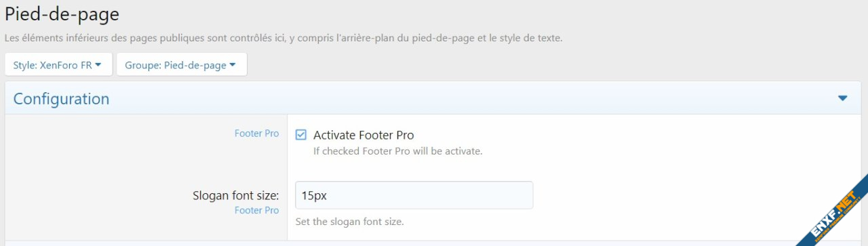Open Footer Pro link under Slogan font size
868x246 pixels.
(257, 210)
